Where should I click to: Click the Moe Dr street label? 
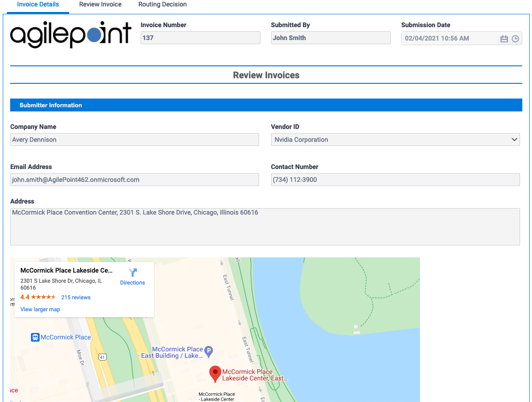tap(80, 358)
